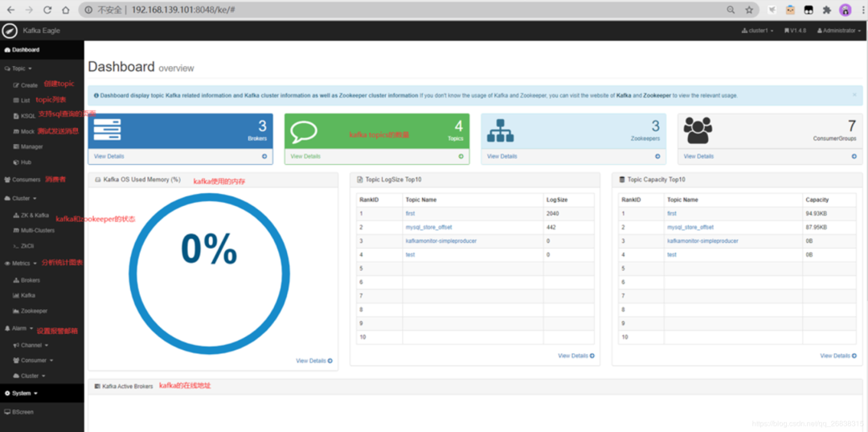
Task: Open topic 'test' in LogSize table
Action: point(410,255)
